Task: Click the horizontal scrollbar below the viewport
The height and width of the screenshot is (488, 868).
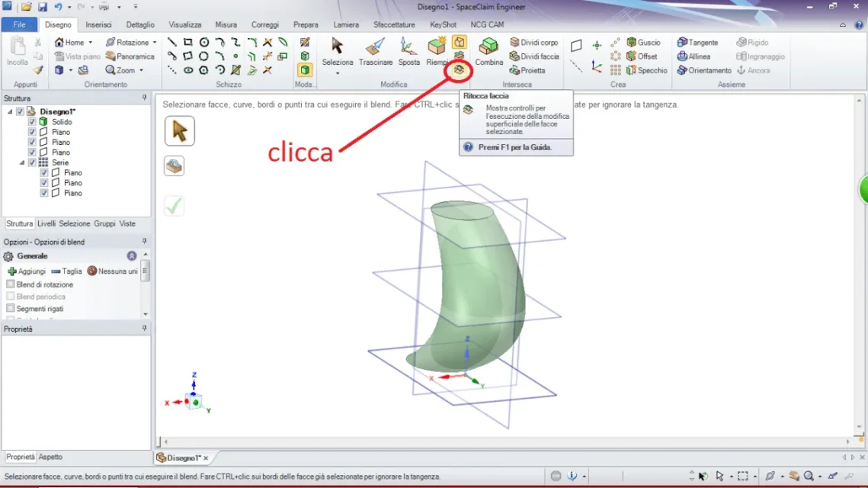Action: tap(503, 441)
